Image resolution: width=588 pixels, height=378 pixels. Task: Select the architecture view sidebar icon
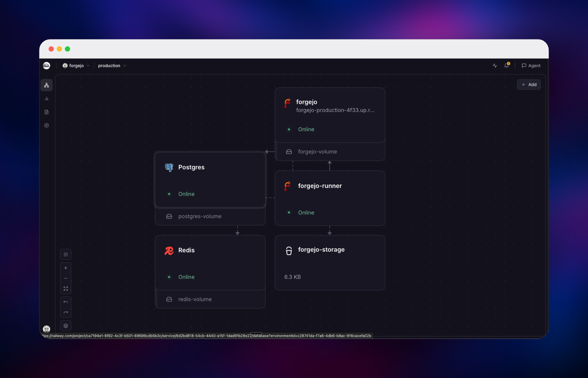[x=47, y=85]
